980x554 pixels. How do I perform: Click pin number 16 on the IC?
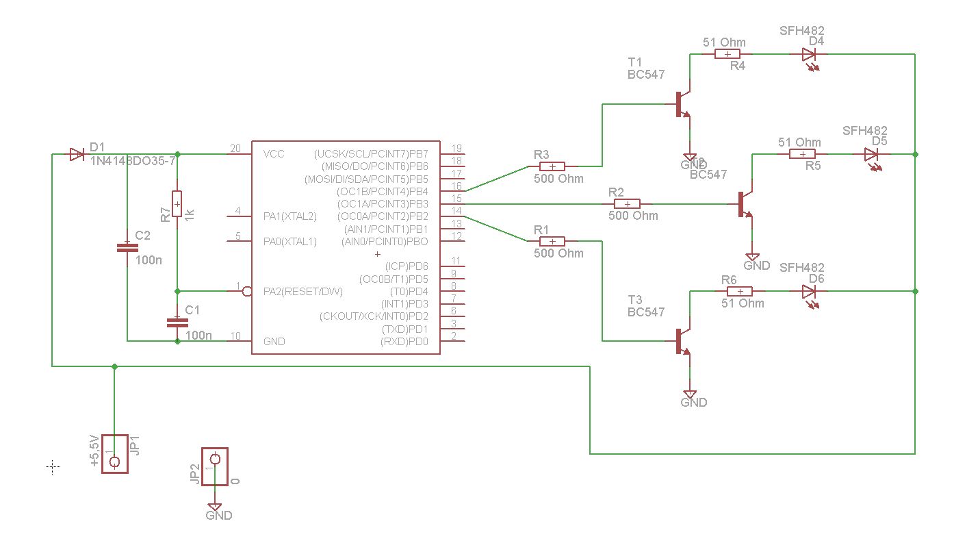[x=456, y=186]
